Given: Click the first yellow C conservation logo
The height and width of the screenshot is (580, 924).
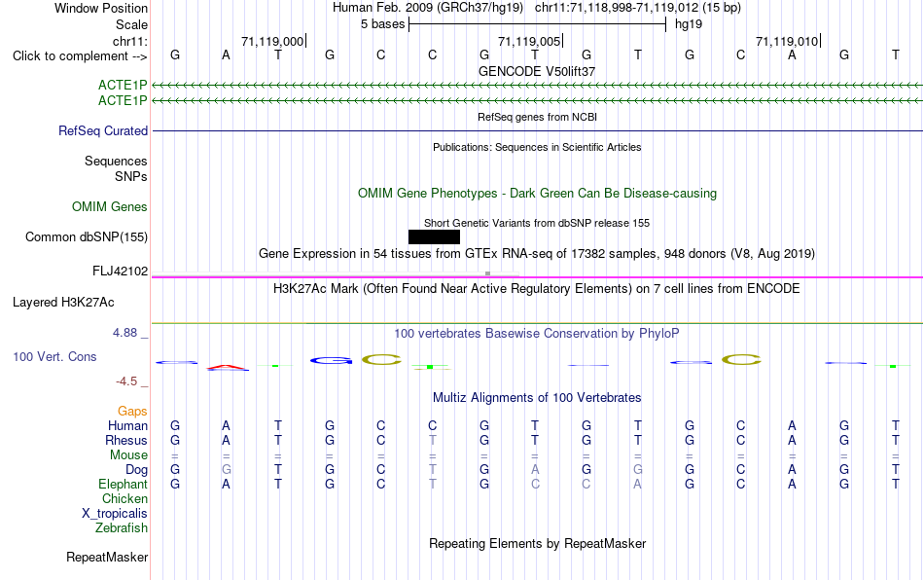Looking at the screenshot, I should (x=382, y=359).
